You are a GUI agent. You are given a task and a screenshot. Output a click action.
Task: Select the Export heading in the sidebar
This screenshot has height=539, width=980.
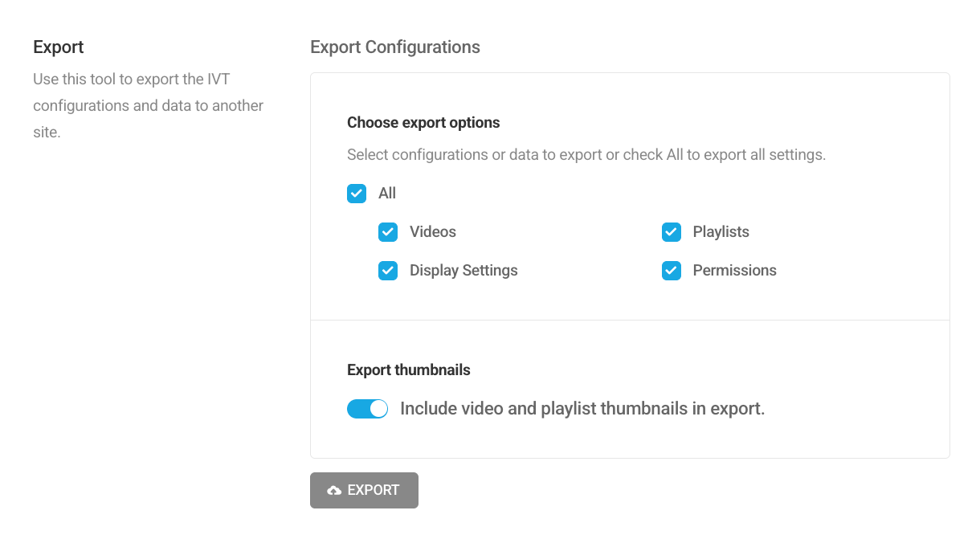tap(58, 47)
